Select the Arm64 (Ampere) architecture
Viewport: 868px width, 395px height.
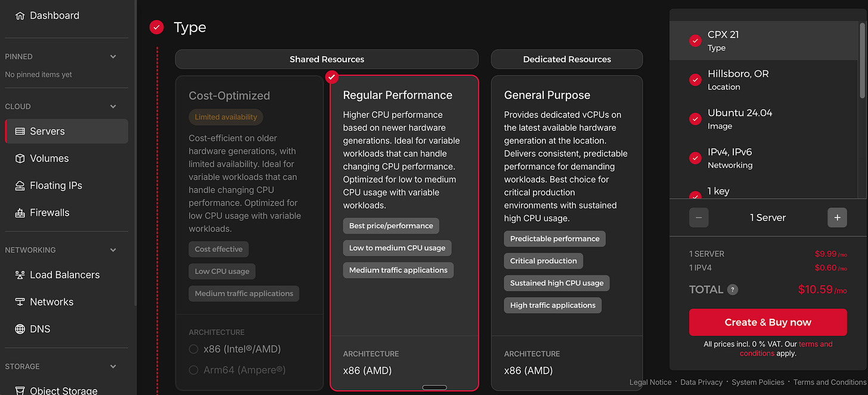point(194,370)
